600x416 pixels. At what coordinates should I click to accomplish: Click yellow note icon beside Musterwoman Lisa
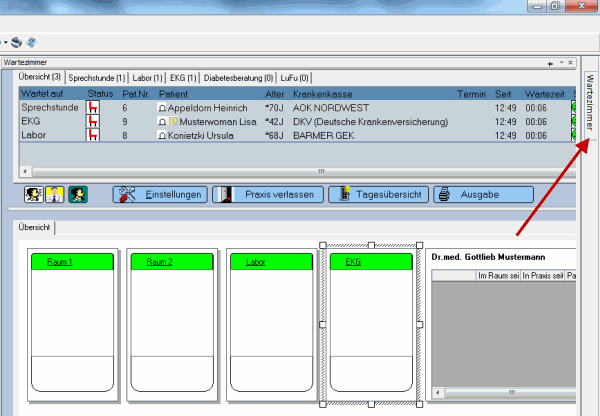172,121
